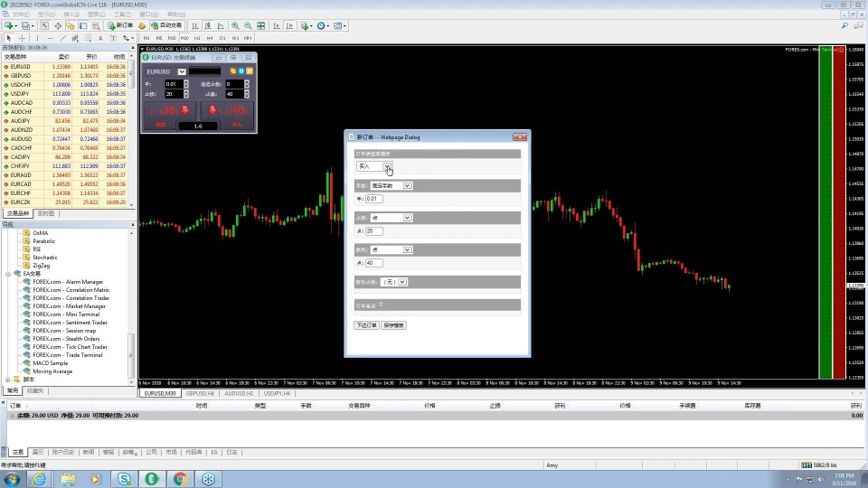Click the zoom in magnifier icon

[236, 25]
